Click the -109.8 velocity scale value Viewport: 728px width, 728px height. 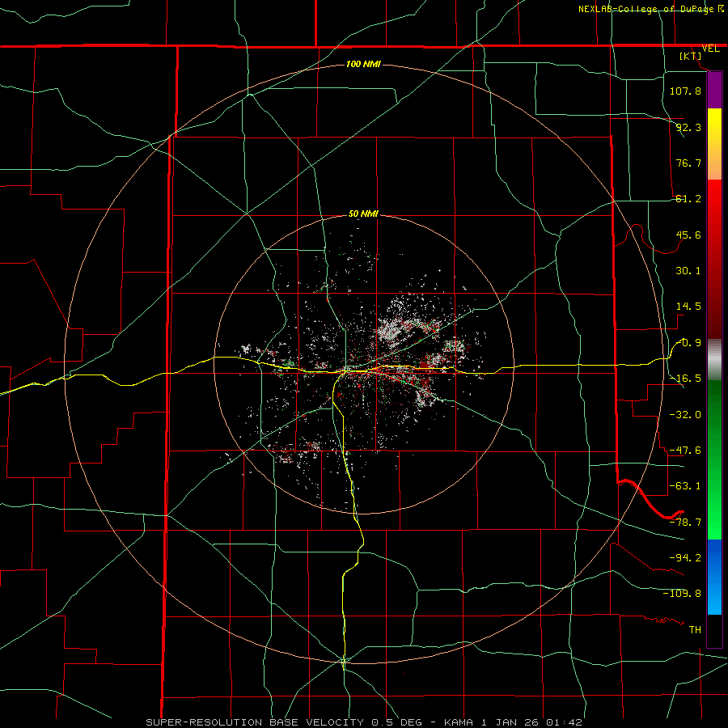(682, 594)
